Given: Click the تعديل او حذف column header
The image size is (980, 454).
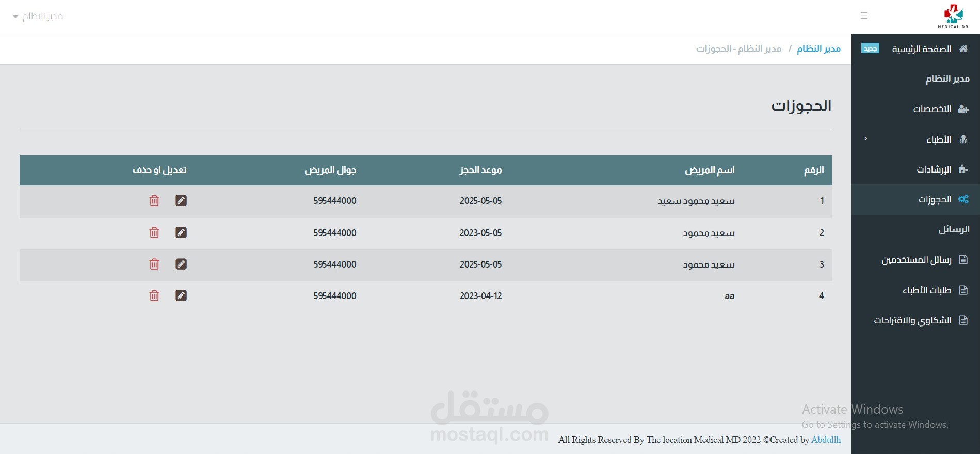Looking at the screenshot, I should pos(159,170).
